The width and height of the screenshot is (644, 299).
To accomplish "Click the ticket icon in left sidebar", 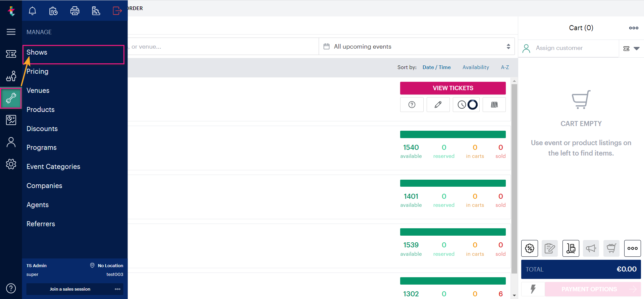I will point(11,54).
